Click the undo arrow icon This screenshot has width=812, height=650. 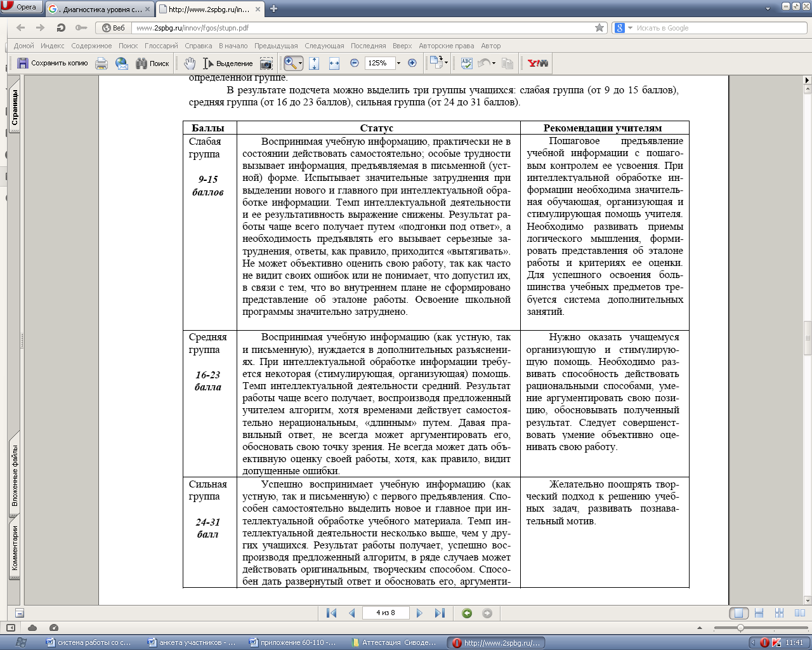click(x=484, y=63)
